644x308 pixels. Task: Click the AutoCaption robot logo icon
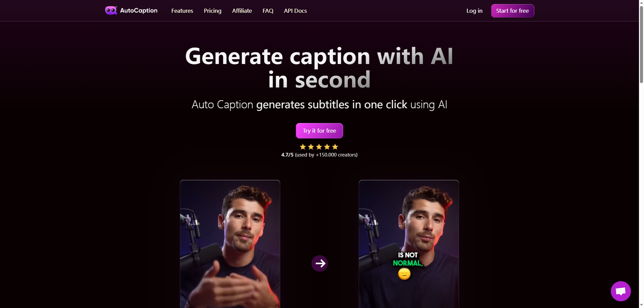[111, 10]
